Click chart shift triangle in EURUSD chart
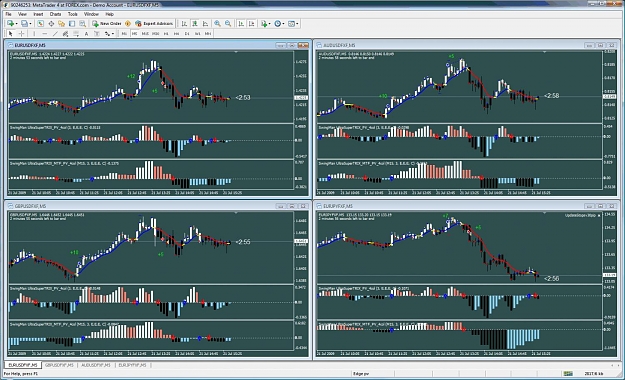 click(236, 52)
